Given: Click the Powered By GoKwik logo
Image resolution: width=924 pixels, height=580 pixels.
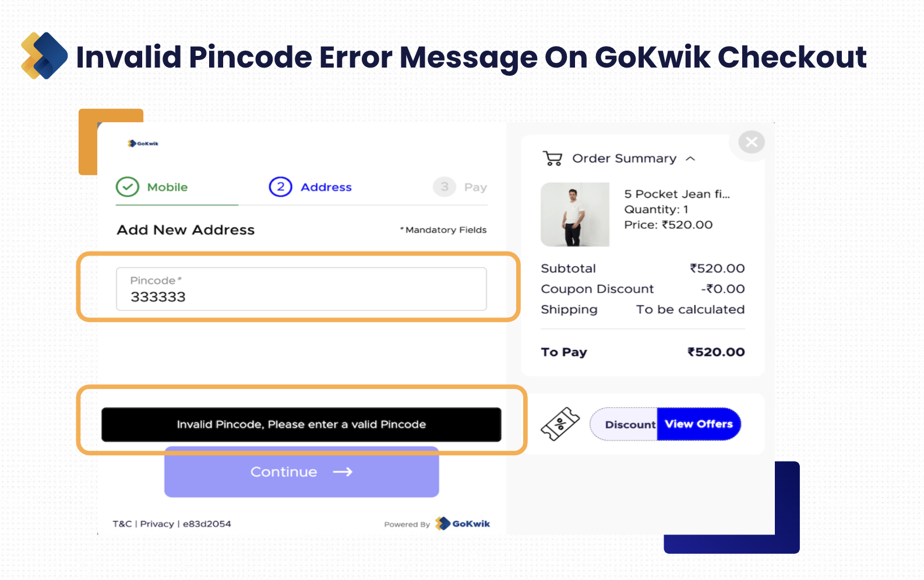Looking at the screenshot, I should pos(463,524).
